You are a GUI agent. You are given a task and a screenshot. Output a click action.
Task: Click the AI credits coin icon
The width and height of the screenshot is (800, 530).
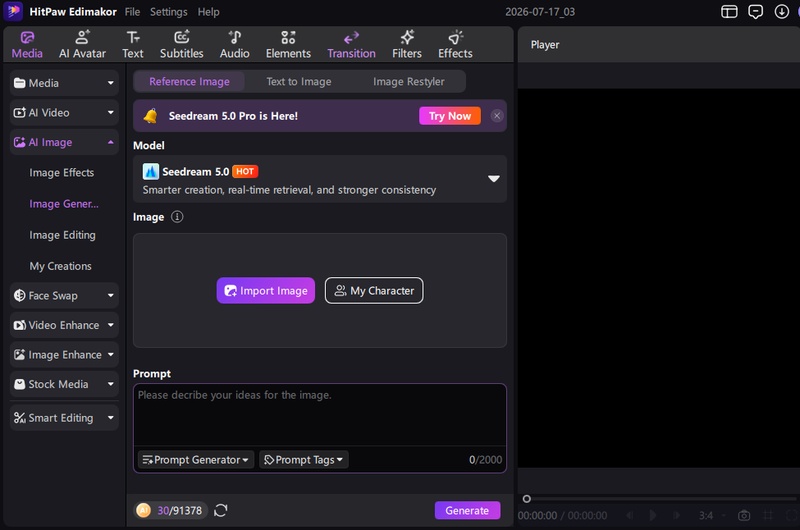click(143, 510)
